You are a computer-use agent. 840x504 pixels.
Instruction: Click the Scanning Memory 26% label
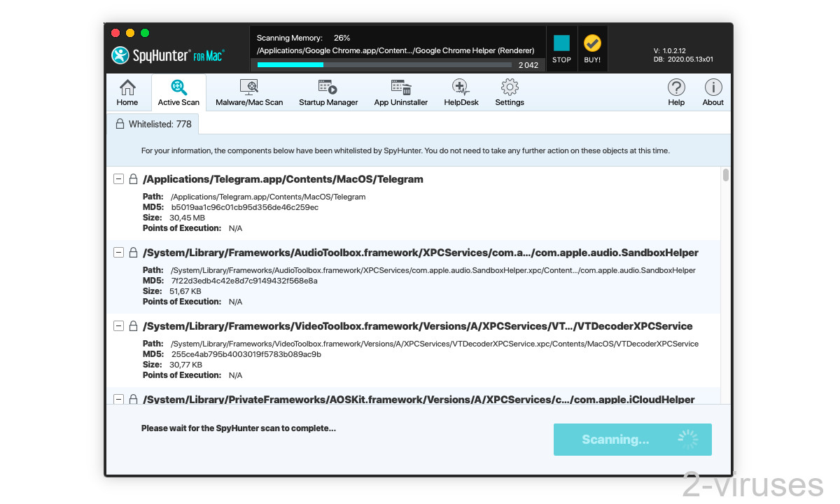303,38
